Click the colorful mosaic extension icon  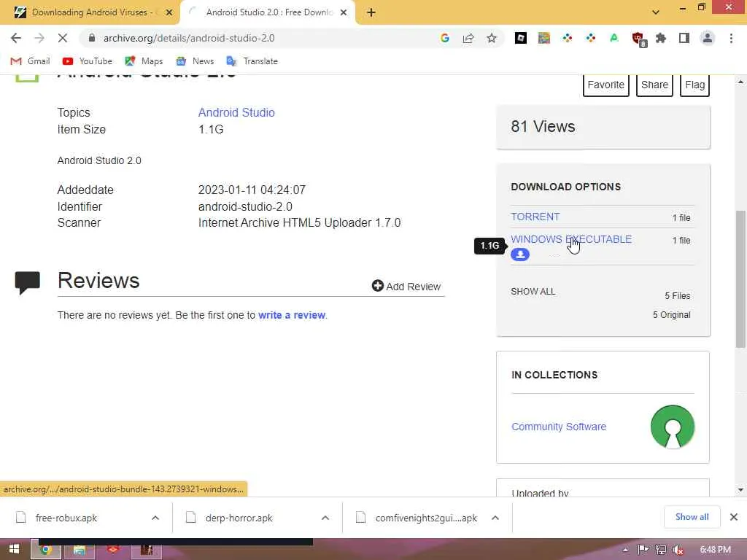(544, 38)
